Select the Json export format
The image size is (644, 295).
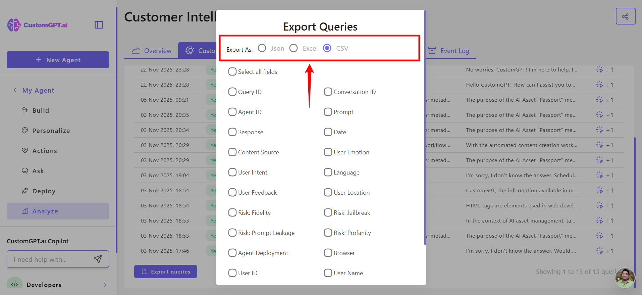click(x=262, y=48)
